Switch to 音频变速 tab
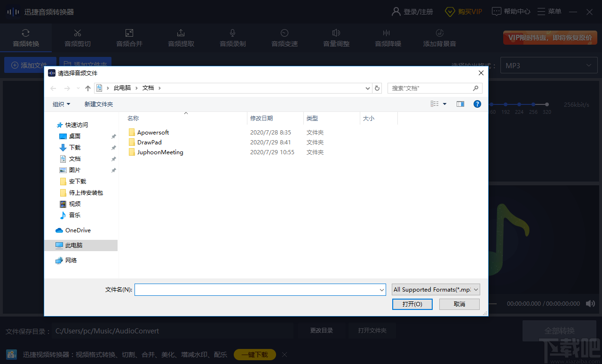602x364 pixels. (x=285, y=38)
